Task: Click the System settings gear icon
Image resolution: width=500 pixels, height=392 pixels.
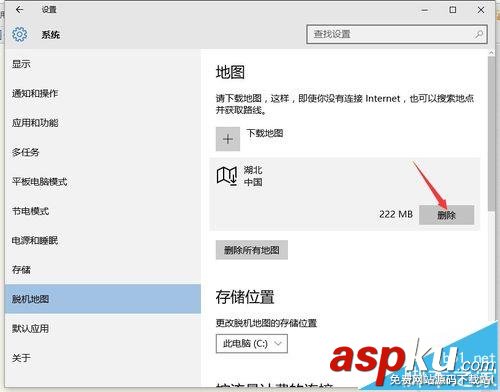Action: 20,34
